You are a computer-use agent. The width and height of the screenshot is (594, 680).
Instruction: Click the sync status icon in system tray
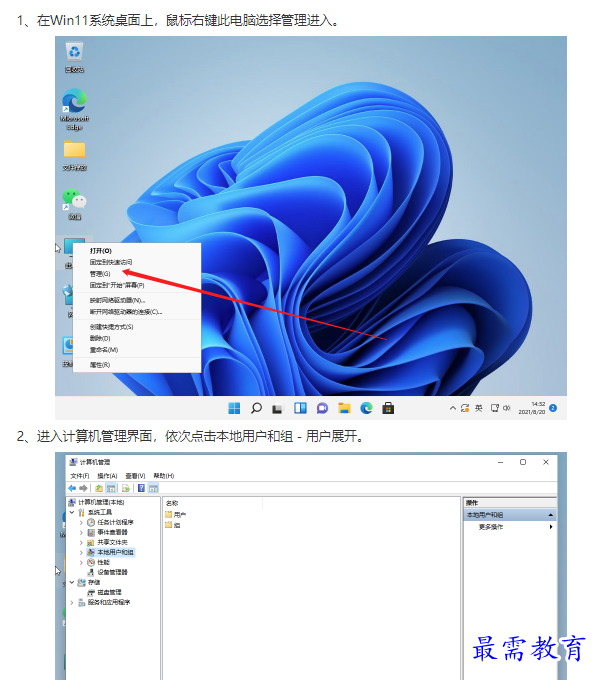tap(465, 408)
